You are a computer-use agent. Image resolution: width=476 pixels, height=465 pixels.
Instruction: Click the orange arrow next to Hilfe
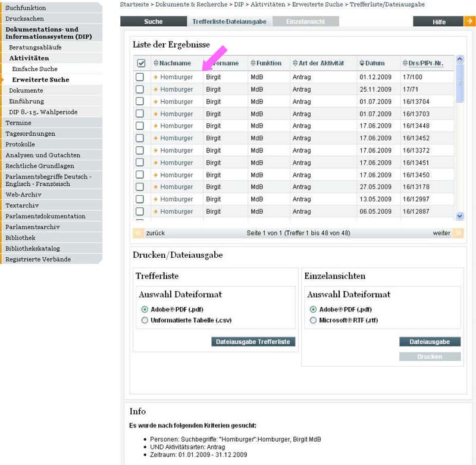(469, 21)
